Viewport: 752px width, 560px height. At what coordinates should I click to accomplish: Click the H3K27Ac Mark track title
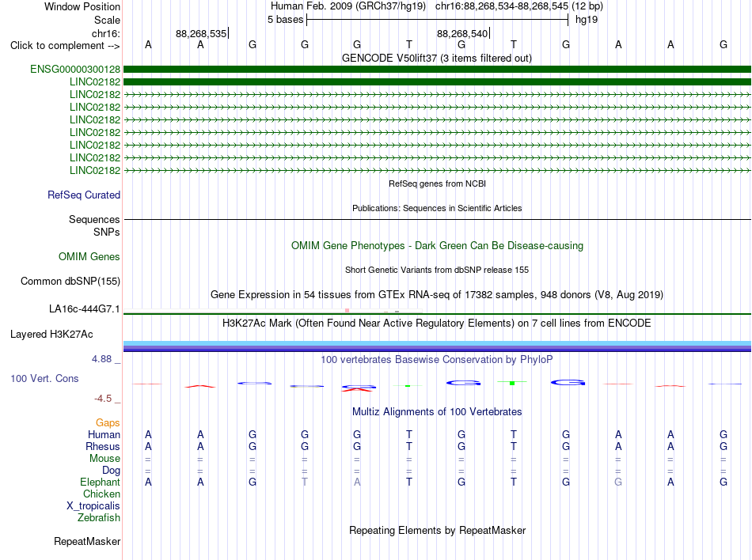pos(437,323)
